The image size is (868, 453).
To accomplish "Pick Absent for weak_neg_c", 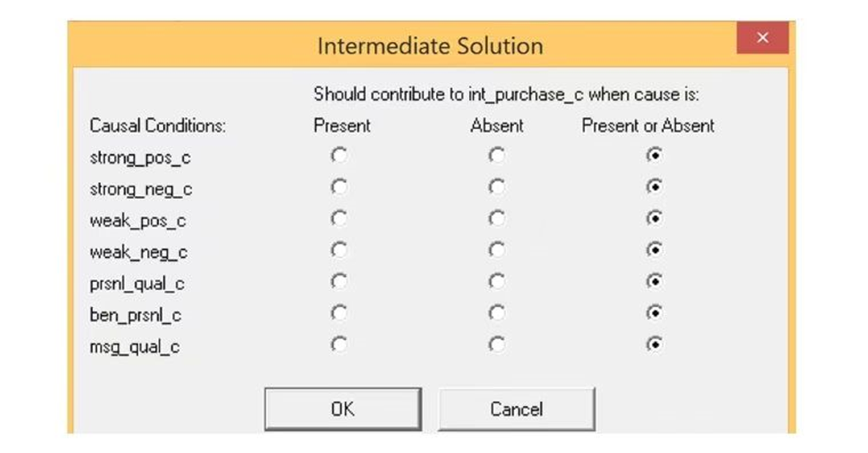I will click(497, 250).
